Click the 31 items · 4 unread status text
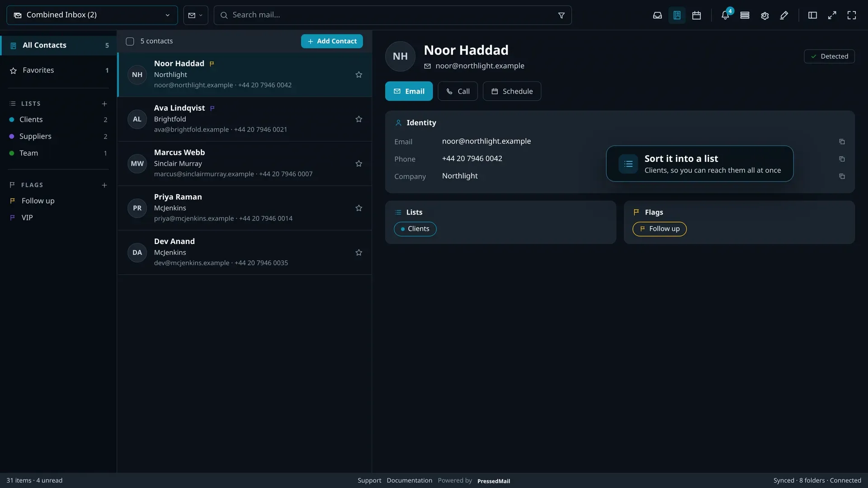Screen dimensions: 868x488 [x=34, y=481]
